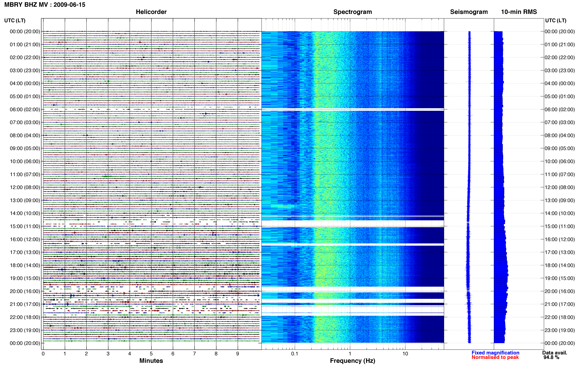The height and width of the screenshot is (368, 588).
Task: Click the Data avail. 94.8 % readout
Action: (555, 355)
